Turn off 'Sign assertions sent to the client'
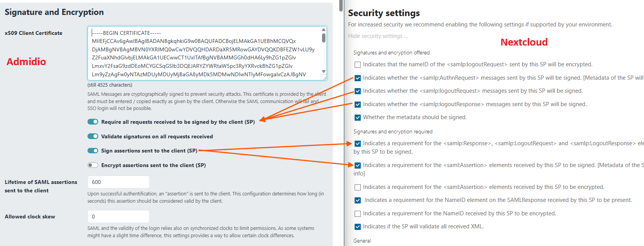Image resolution: width=644 pixels, height=246 pixels. (93, 151)
